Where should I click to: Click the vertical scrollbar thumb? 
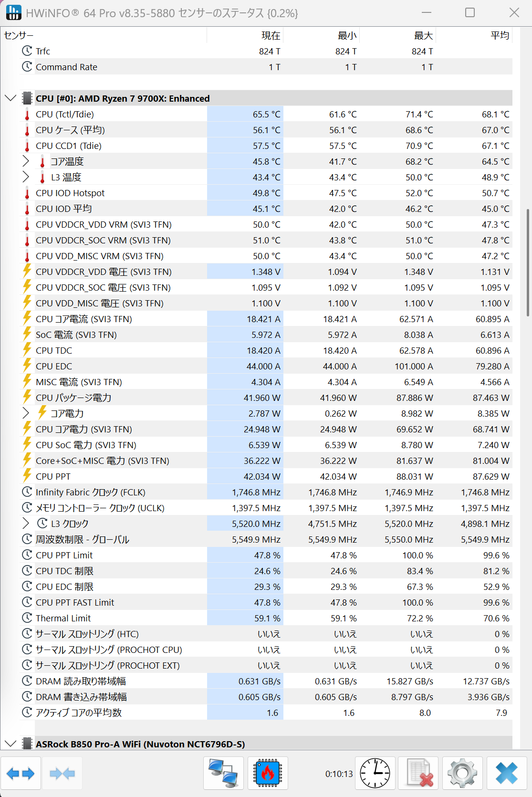click(528, 262)
